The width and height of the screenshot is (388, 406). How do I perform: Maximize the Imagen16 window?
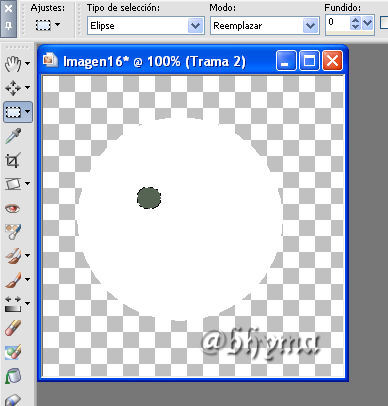coord(309,61)
